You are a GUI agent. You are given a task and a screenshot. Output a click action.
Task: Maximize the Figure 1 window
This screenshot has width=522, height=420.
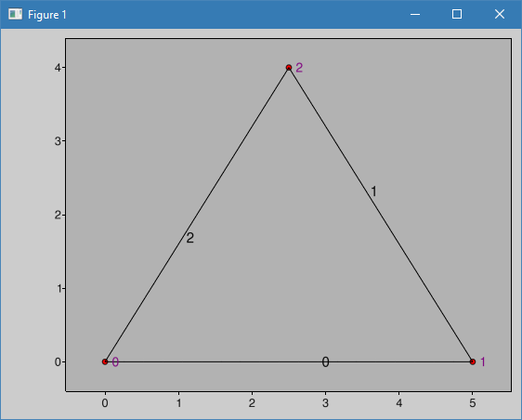point(457,14)
